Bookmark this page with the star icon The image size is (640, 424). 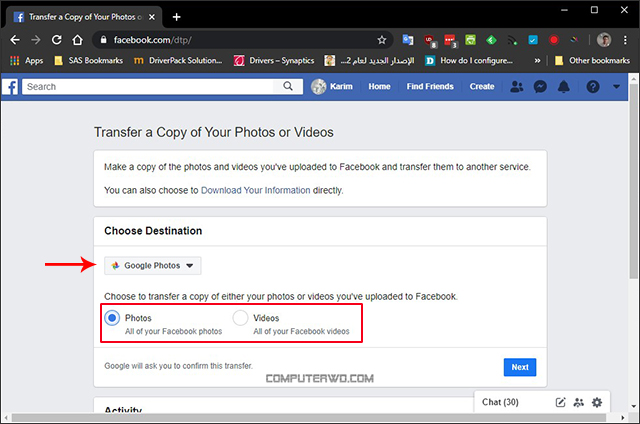coord(382,40)
